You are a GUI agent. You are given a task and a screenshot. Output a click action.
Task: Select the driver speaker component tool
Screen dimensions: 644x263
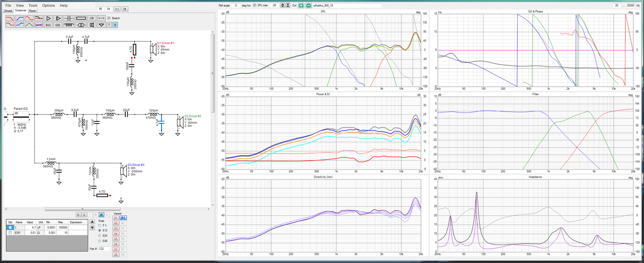point(92,25)
